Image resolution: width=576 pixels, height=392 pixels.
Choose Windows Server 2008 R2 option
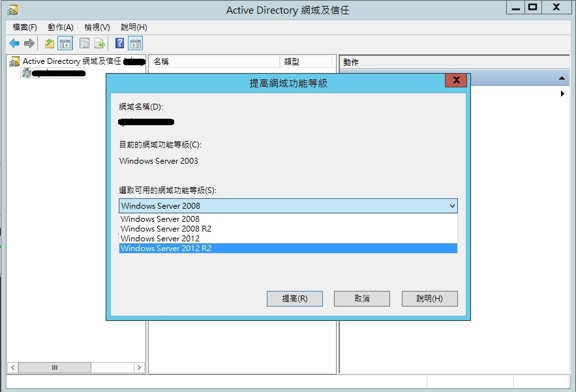[x=288, y=229]
